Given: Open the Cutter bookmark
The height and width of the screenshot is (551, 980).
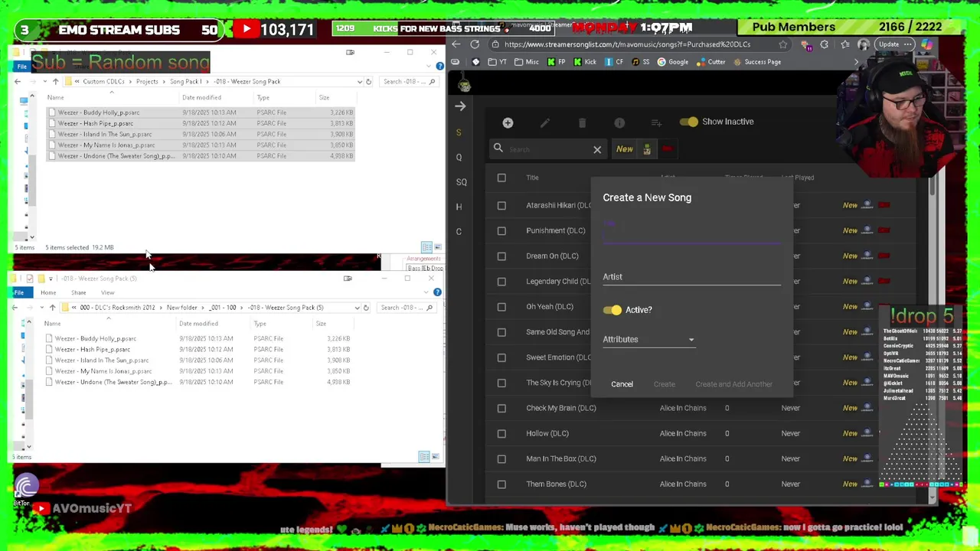Looking at the screenshot, I should coord(710,62).
